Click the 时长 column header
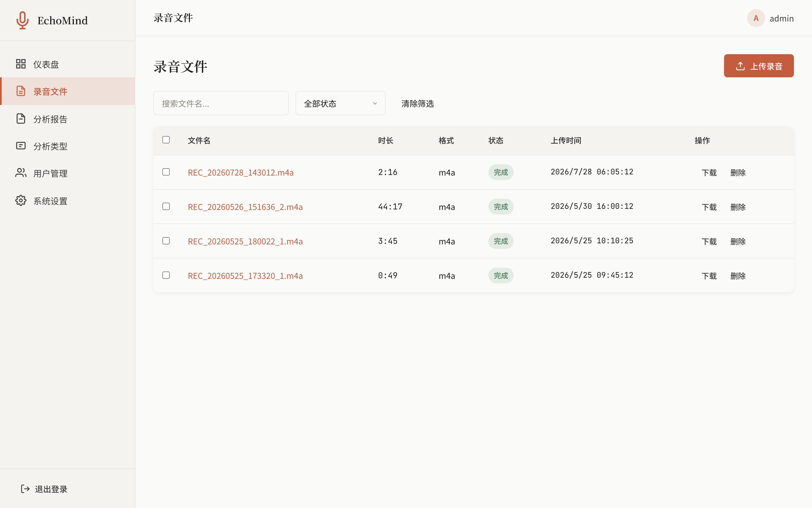The image size is (812, 508). point(385,141)
